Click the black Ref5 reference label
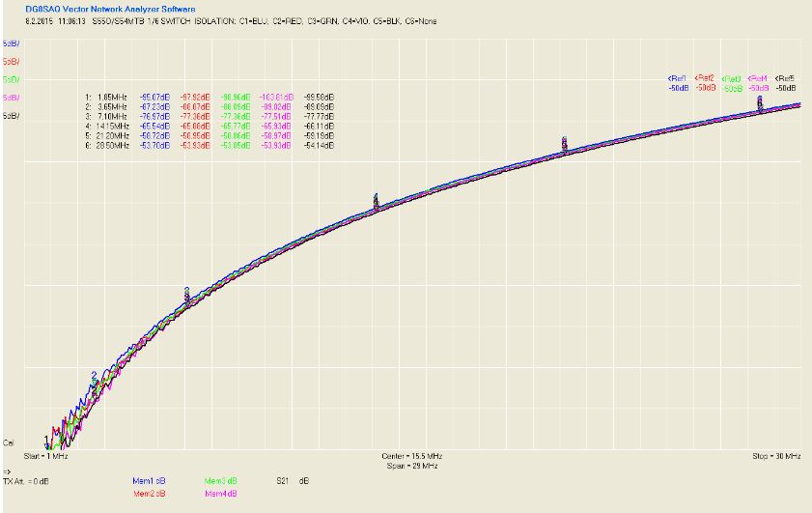Viewport: 812px width, 513px height. [785, 79]
